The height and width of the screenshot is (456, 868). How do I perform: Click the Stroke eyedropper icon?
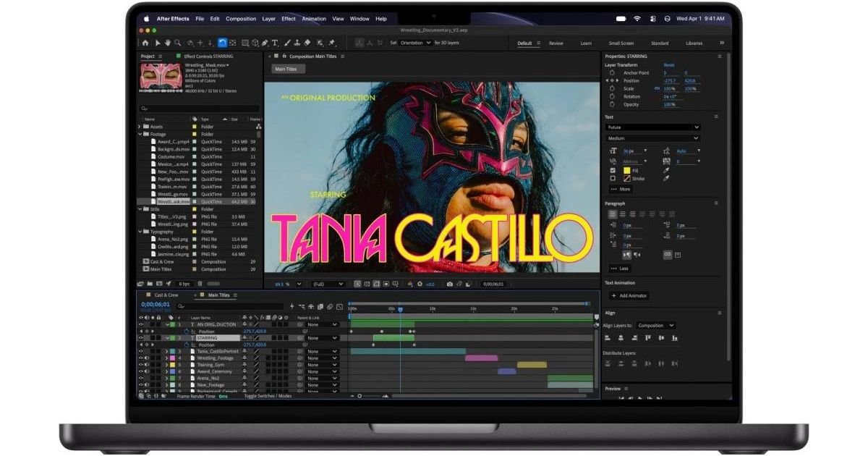coord(666,178)
